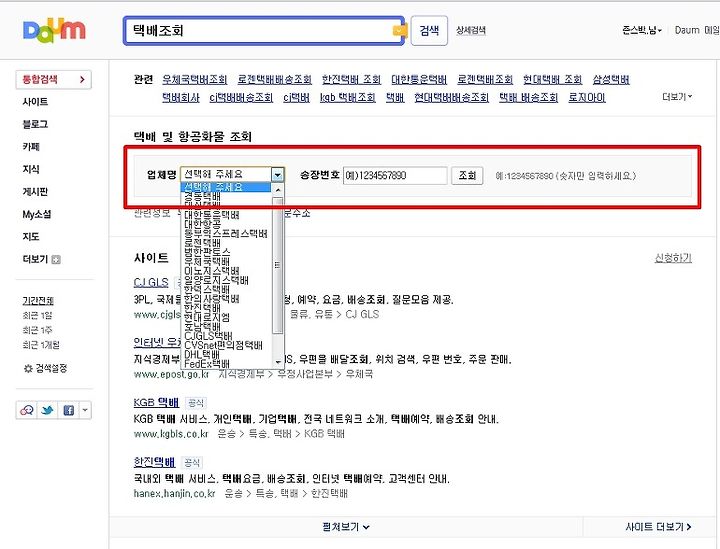This screenshot has height=549, width=720.
Task: Click related search 로젠택배배송조회
Action: pyautogui.click(x=275, y=79)
